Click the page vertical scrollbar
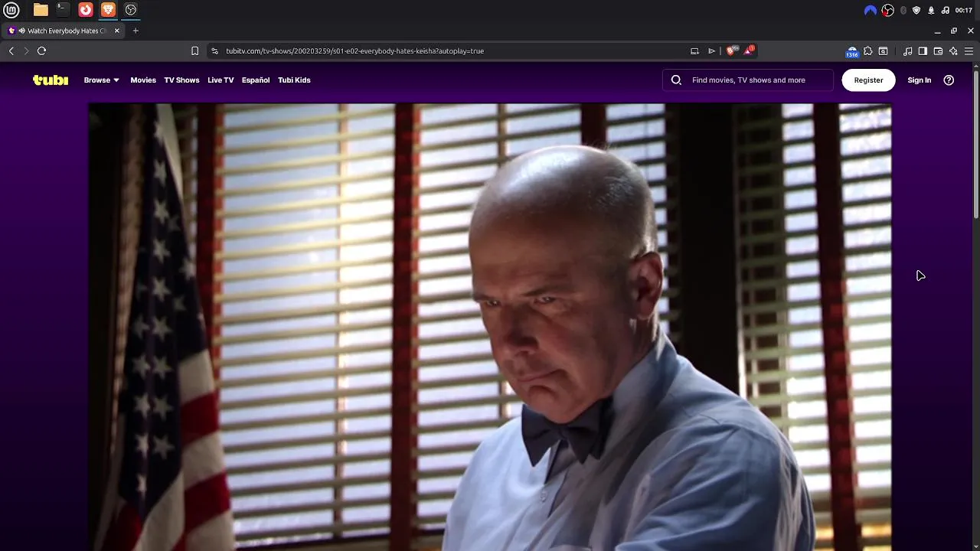 [976, 144]
